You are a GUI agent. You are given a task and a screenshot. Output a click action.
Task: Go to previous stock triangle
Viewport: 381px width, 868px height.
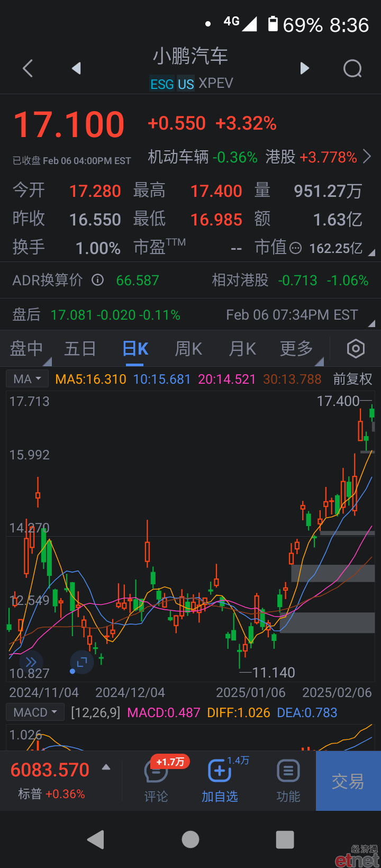76,68
